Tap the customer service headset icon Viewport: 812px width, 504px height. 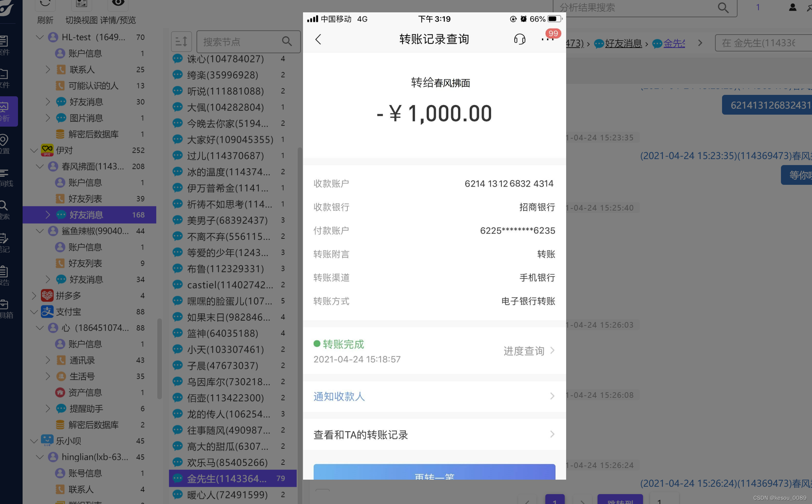[x=519, y=39]
